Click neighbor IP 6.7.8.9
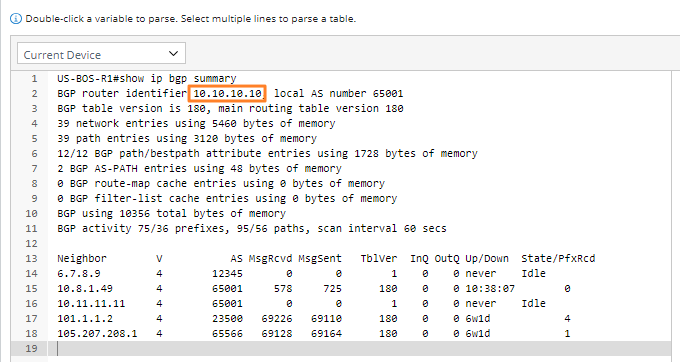This screenshot has width=680, height=362. tap(78, 274)
